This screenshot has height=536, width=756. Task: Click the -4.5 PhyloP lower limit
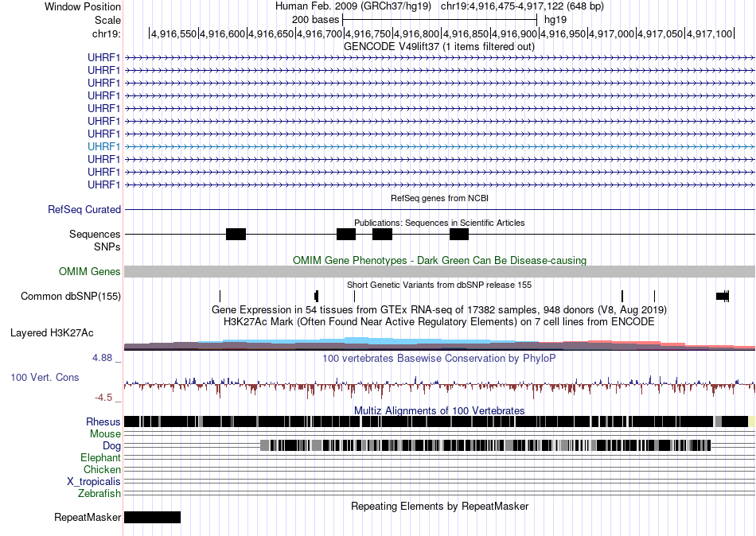pyautogui.click(x=103, y=398)
